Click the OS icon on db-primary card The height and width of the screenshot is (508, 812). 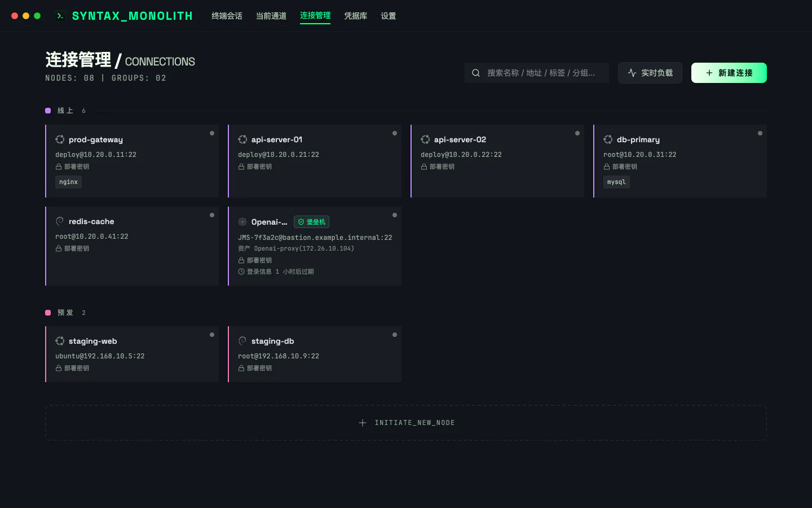click(x=608, y=139)
